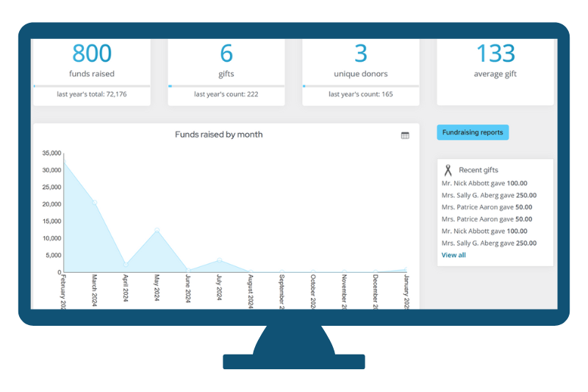Click the 3 unique donors number
The width and height of the screenshot is (588, 392).
click(361, 54)
